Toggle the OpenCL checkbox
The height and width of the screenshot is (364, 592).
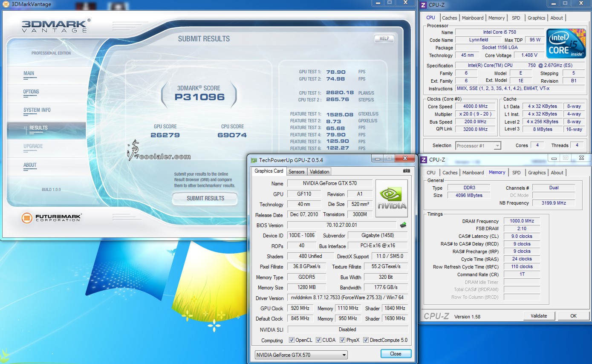[292, 340]
